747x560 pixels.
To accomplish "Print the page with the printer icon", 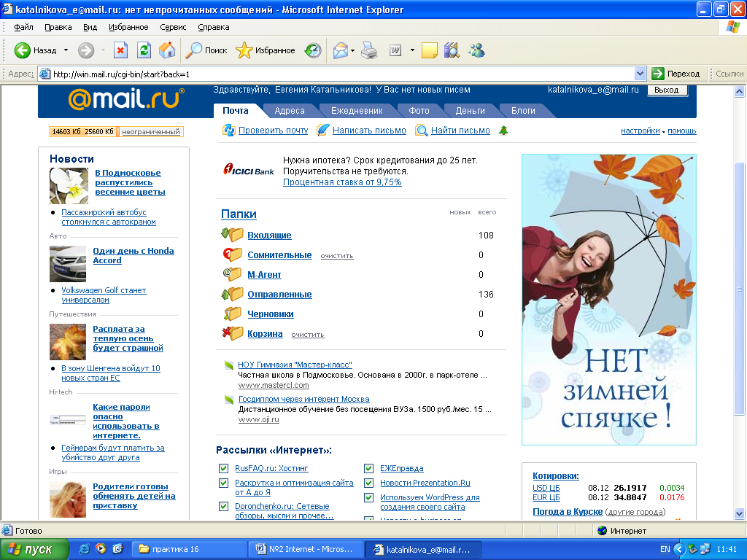I will pos(368,50).
